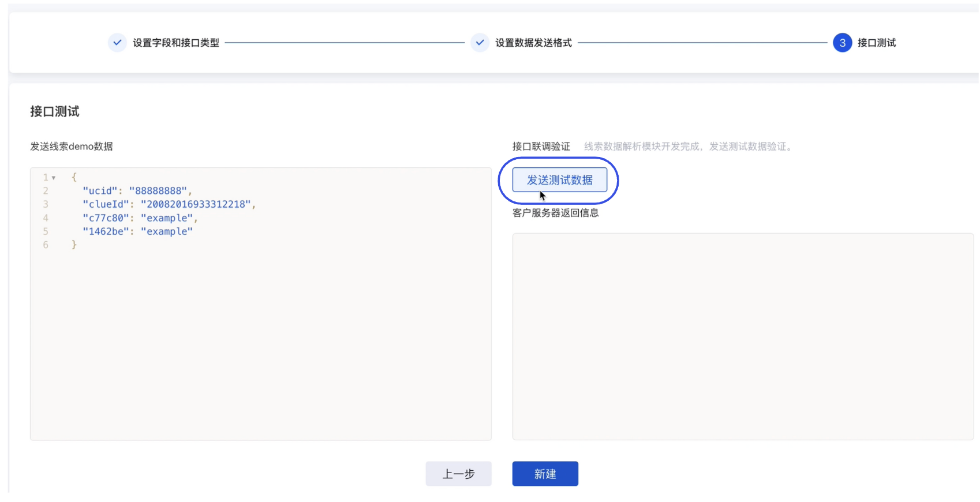Click the 发送线索demo数据 label
The width and height of the screenshot is (980, 502).
pos(72,147)
